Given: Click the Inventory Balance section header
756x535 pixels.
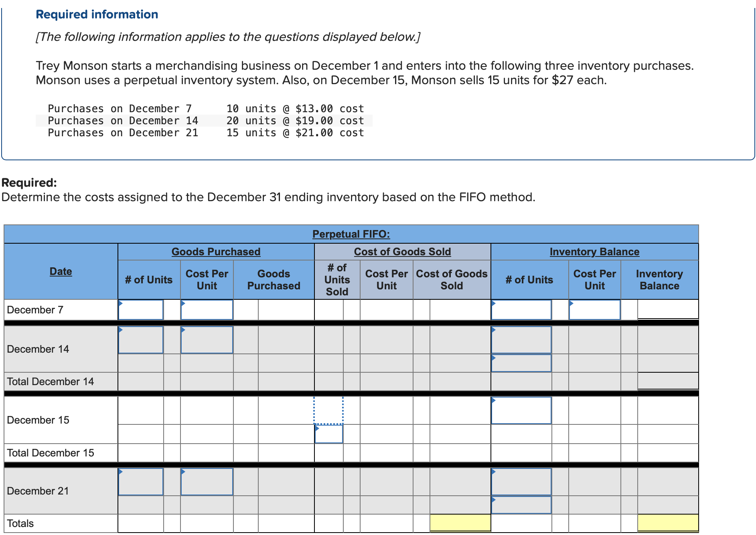Looking at the screenshot, I should click(x=594, y=252).
